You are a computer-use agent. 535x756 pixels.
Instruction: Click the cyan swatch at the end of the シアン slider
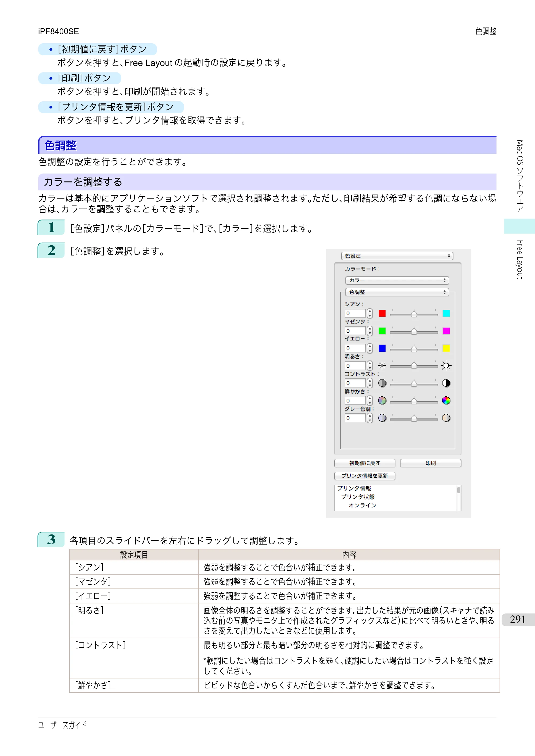click(446, 313)
